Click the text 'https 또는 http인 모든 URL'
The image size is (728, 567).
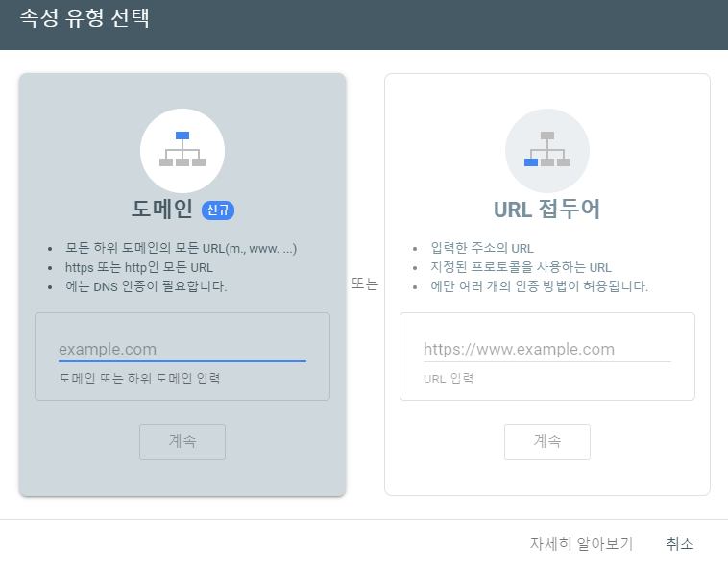pyautogui.click(x=139, y=268)
